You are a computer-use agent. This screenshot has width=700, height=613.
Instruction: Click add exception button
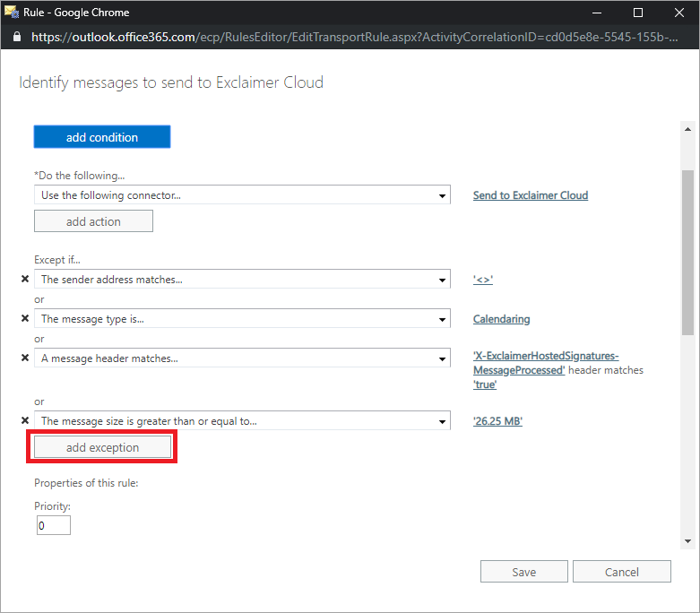[102, 447]
